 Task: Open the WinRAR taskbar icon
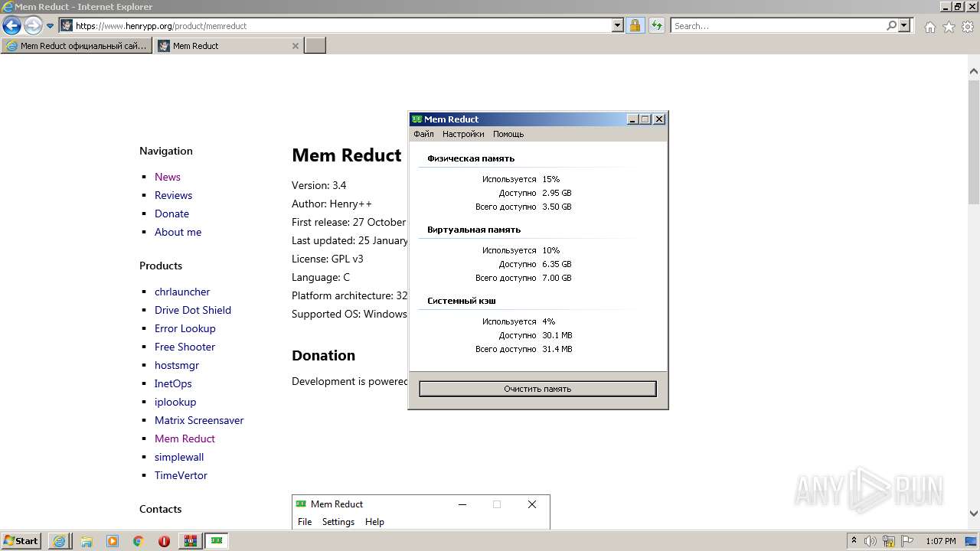190,541
